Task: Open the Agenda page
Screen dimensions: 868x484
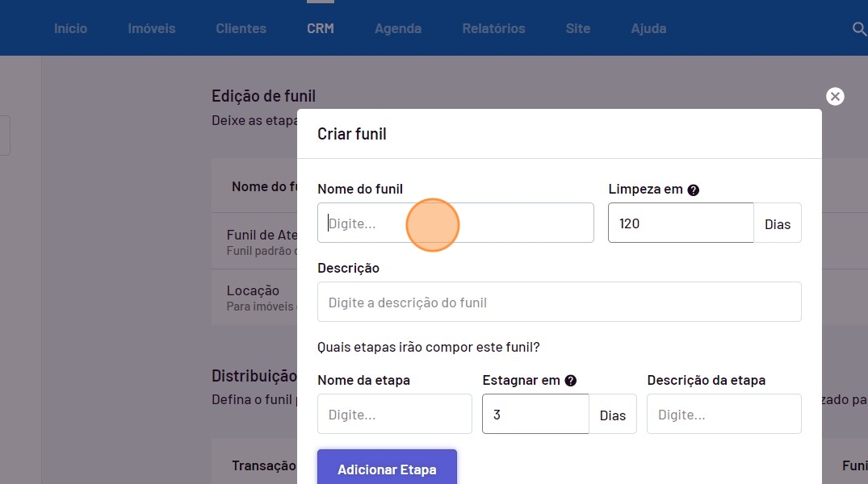Action: pyautogui.click(x=398, y=28)
